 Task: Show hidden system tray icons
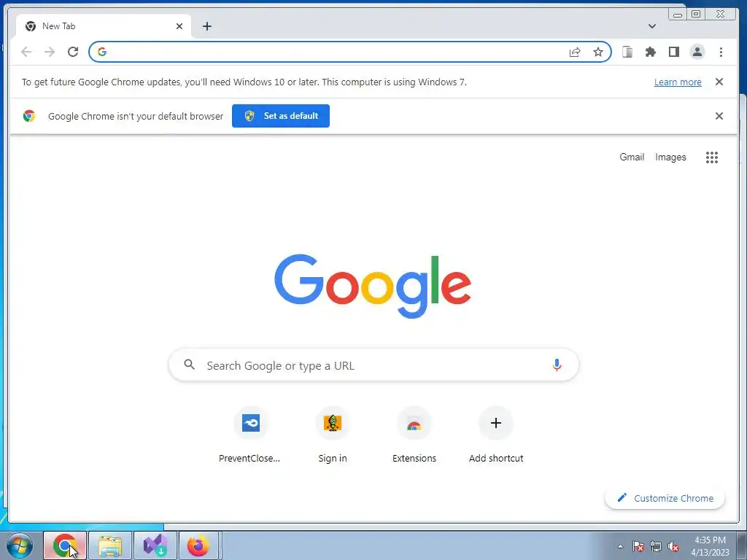620,546
